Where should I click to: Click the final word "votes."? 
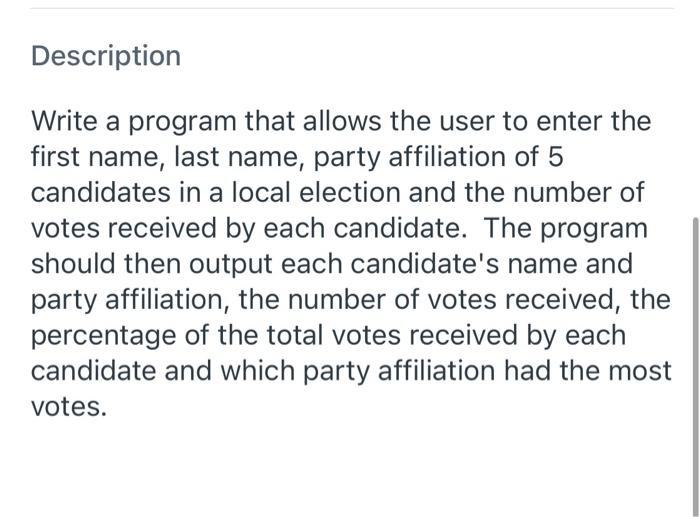coord(69,407)
